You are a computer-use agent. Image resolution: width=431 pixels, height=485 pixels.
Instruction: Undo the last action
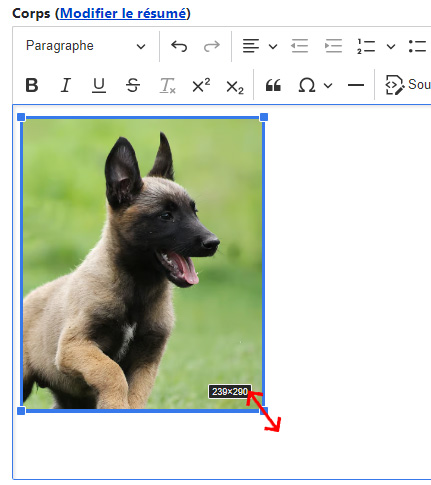[x=179, y=46]
